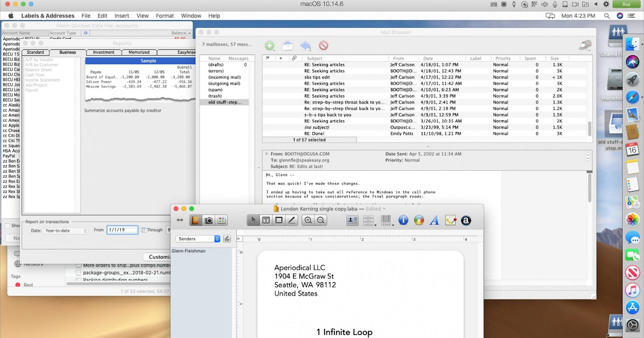Click the red delete circle icon
The image size is (644, 338).
pos(323,46)
